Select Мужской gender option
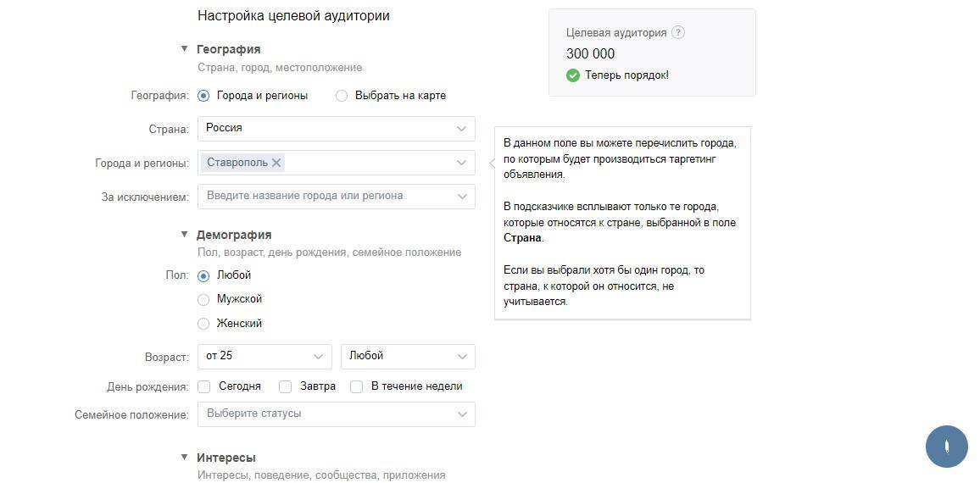 click(203, 299)
